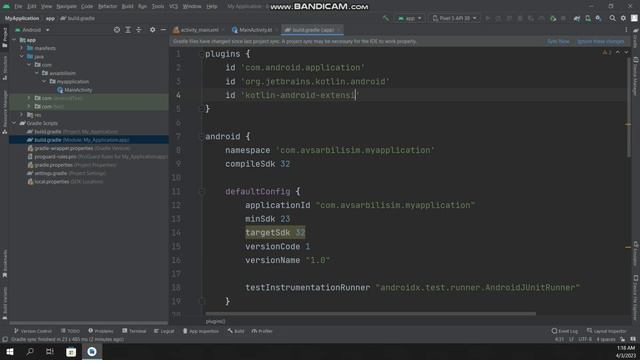Select the build.gradle (:app) editor tab
Viewport: 640px width, 360px height.
point(312,30)
